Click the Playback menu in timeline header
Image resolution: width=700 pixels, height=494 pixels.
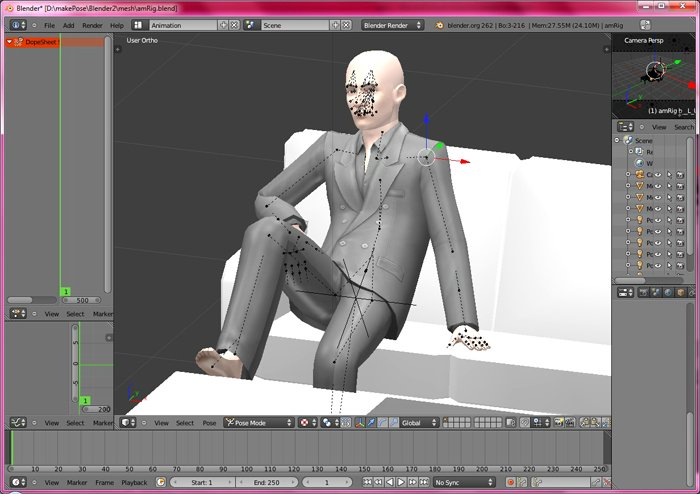click(x=134, y=482)
